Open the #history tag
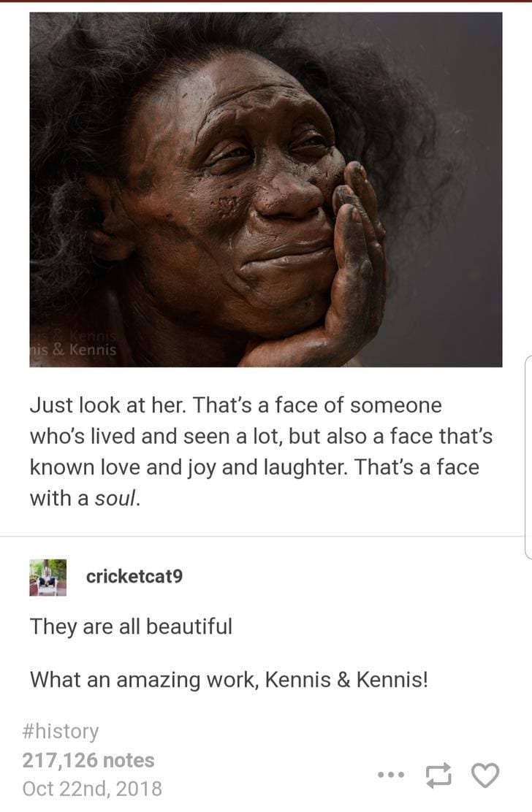This screenshot has height=812, width=532. click(x=61, y=731)
